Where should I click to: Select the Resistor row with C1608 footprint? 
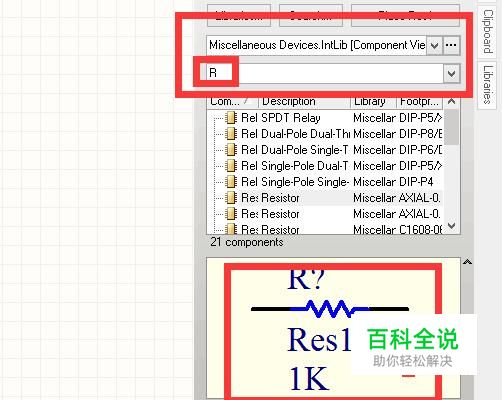pyautogui.click(x=325, y=229)
